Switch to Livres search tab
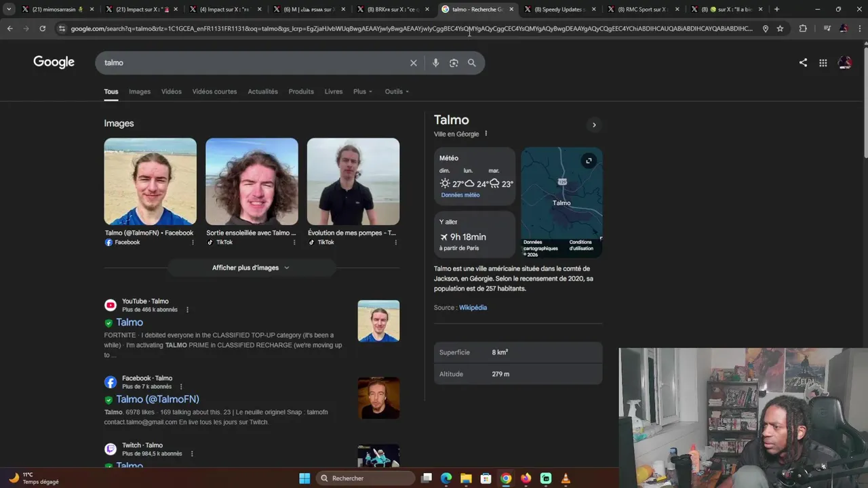The height and width of the screenshot is (488, 868). click(334, 91)
